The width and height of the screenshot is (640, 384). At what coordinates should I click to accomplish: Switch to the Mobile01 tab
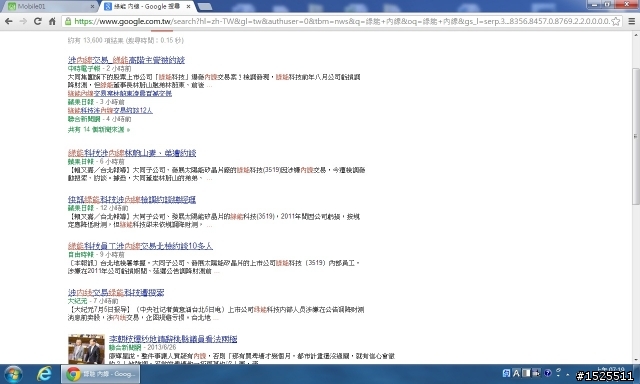(51, 7)
